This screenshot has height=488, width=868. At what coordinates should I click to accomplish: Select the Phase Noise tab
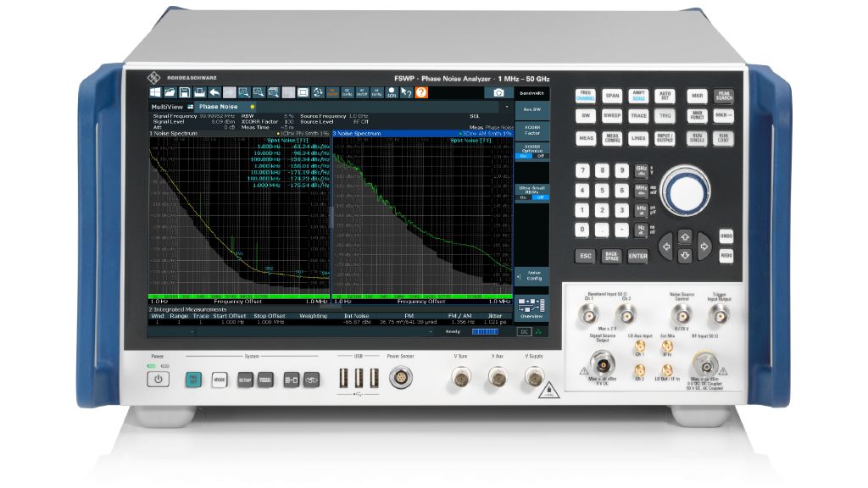click(x=220, y=107)
